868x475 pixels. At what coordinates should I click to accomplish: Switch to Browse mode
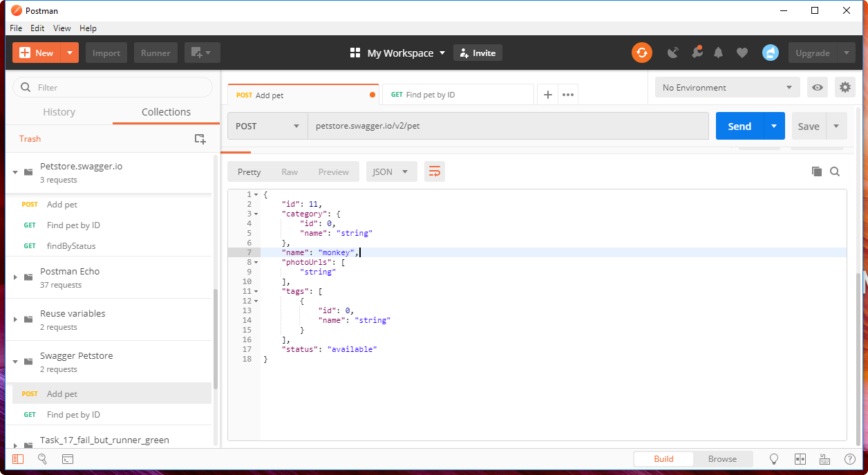(722, 459)
